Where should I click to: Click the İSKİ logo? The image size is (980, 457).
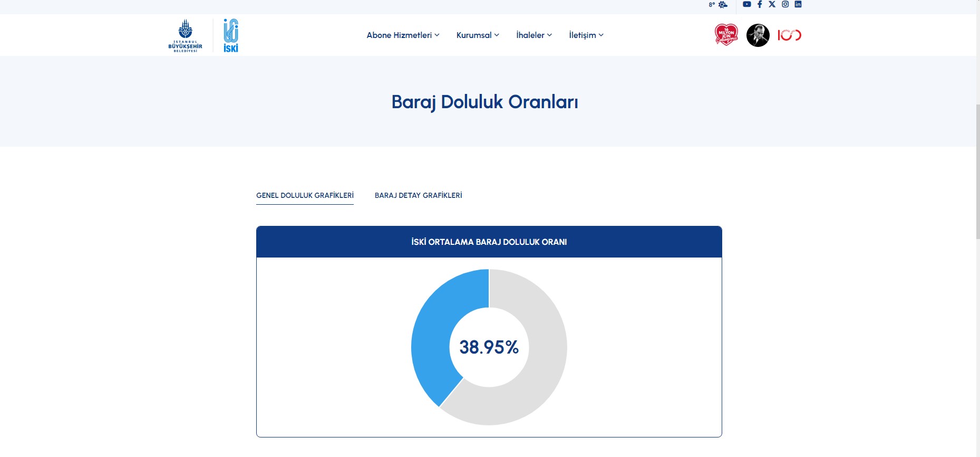231,36
